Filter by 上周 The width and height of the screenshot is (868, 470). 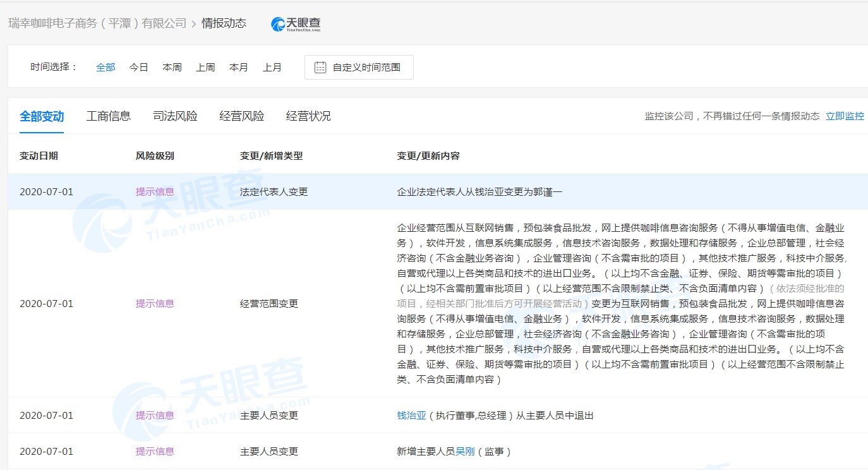205,67
